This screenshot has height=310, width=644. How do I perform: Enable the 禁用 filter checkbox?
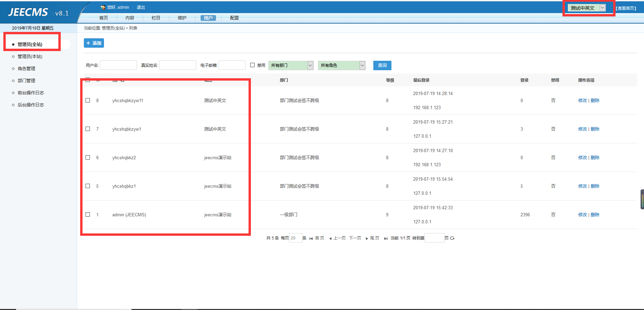point(253,65)
